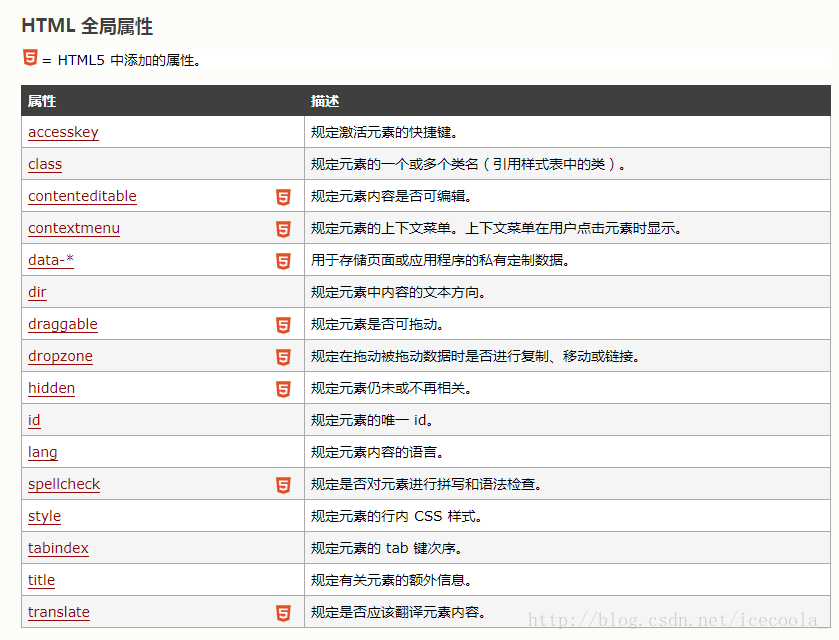Click the HTML5 badge next to contenteditable
839x640 pixels.
[282, 196]
